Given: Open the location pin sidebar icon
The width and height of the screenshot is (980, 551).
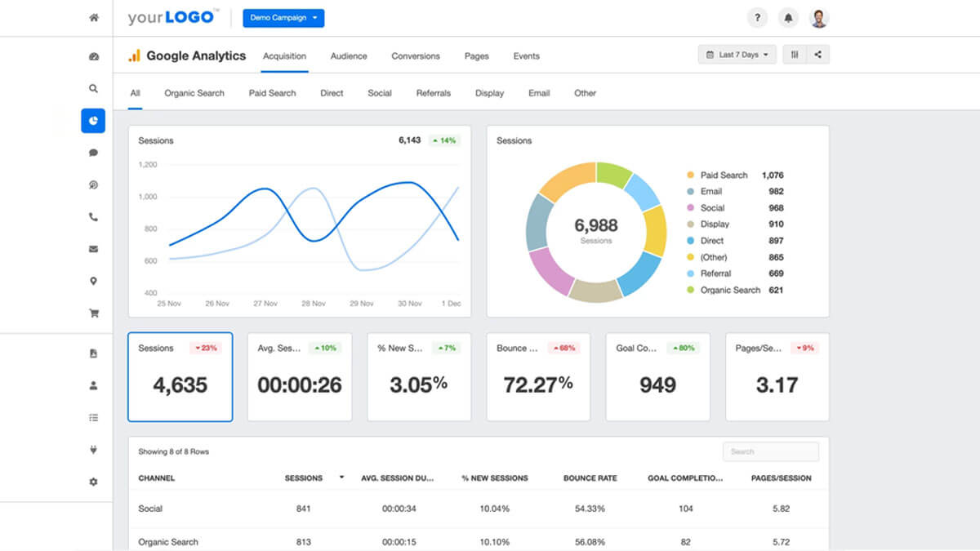Looking at the screenshot, I should (94, 280).
